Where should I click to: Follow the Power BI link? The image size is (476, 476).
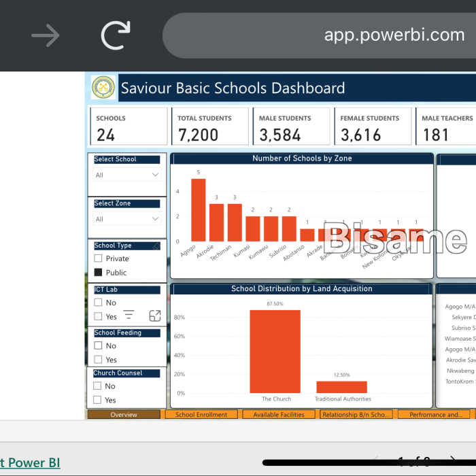[30, 463]
